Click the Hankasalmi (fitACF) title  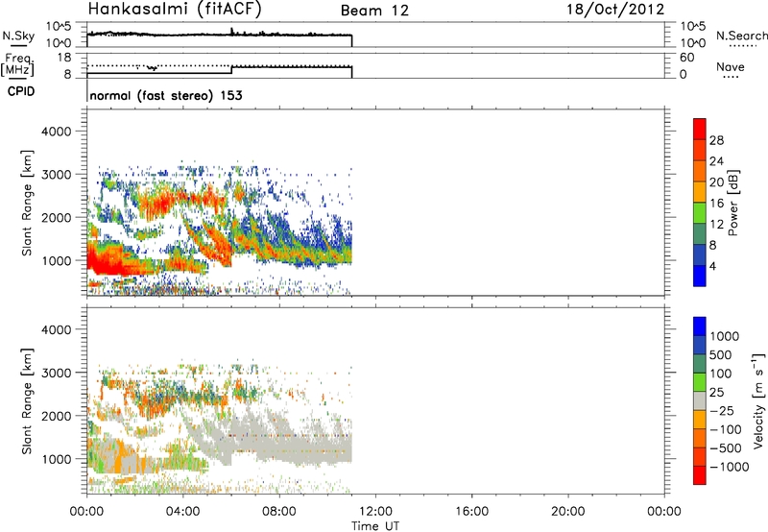175,10
